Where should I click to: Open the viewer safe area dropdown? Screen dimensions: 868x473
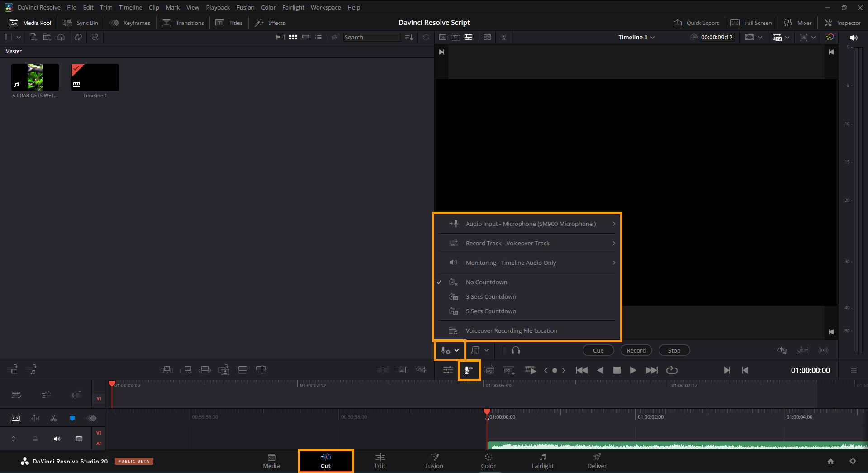pos(754,37)
